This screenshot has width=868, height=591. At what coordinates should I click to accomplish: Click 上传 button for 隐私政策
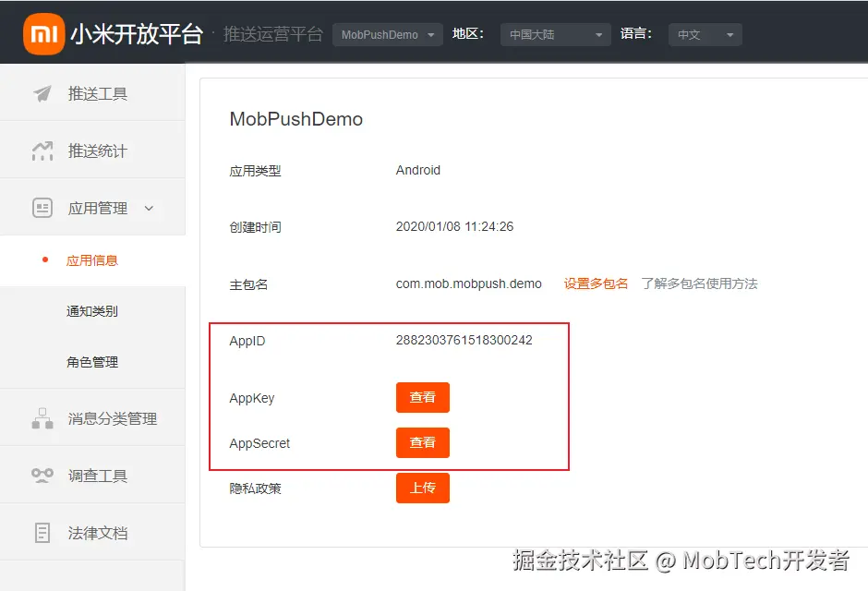coord(422,488)
